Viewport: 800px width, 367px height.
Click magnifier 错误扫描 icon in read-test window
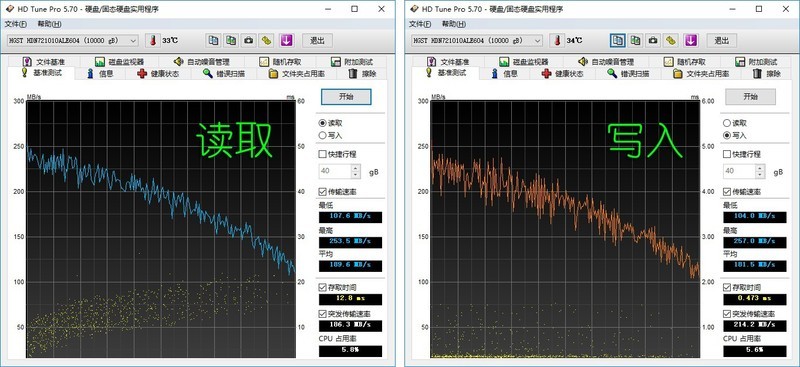[208, 74]
